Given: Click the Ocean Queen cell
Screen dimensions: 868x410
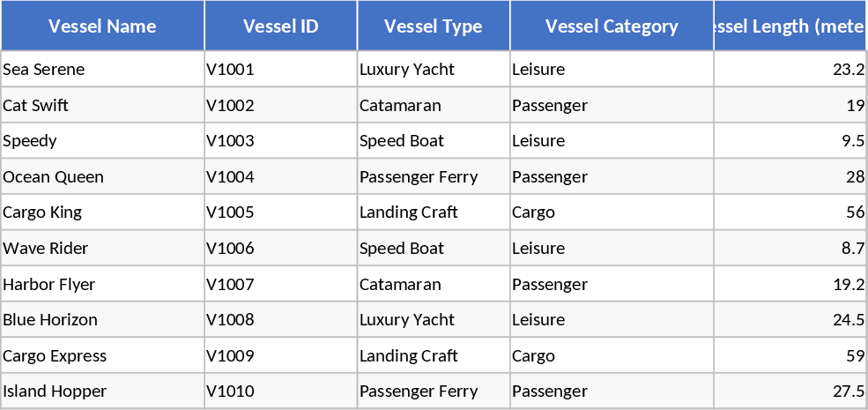Looking at the screenshot, I should point(54,177).
